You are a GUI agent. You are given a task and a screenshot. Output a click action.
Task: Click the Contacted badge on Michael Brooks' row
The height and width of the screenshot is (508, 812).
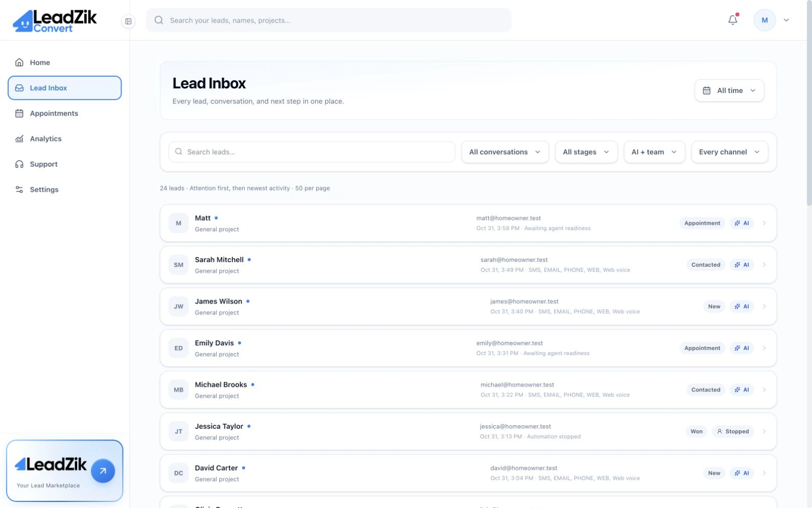click(x=706, y=390)
